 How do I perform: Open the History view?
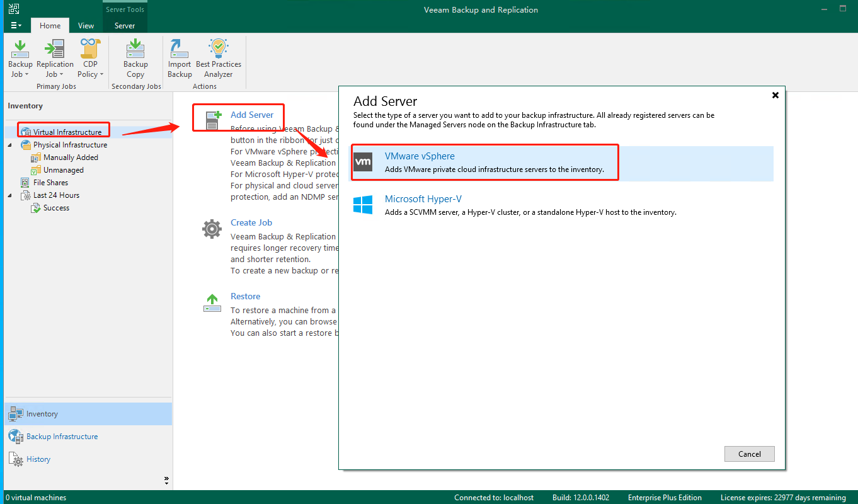(x=88, y=459)
